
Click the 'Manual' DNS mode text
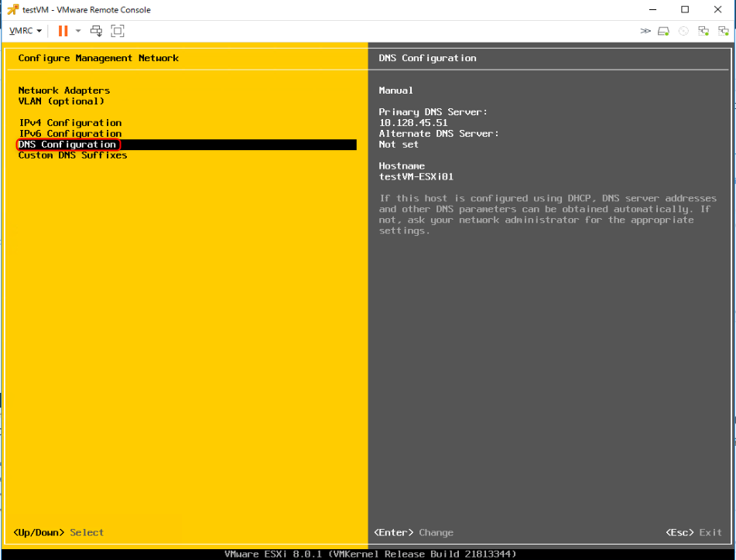coord(395,90)
